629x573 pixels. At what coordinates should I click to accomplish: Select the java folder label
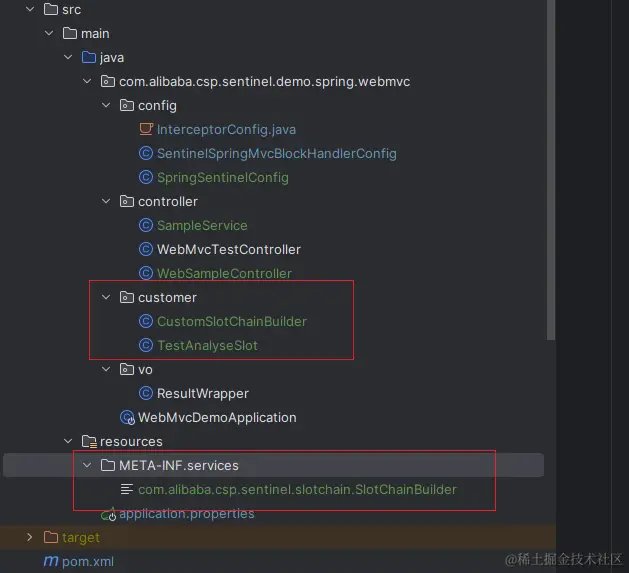112,58
